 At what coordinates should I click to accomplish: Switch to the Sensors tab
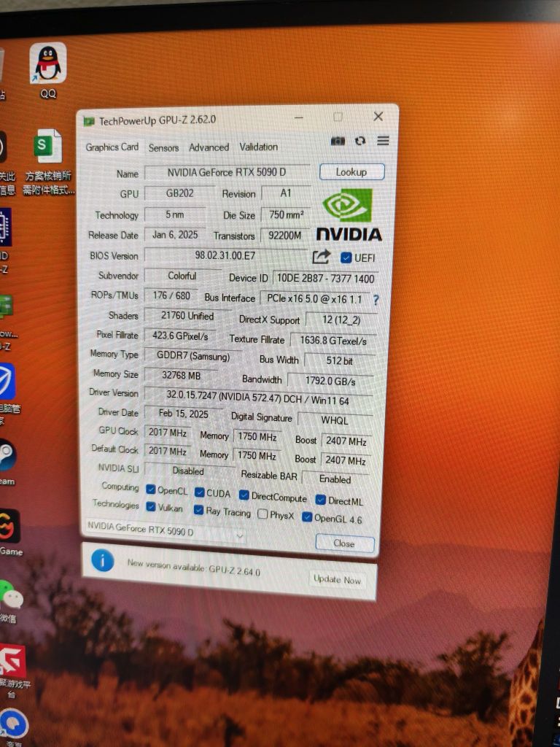tap(163, 147)
